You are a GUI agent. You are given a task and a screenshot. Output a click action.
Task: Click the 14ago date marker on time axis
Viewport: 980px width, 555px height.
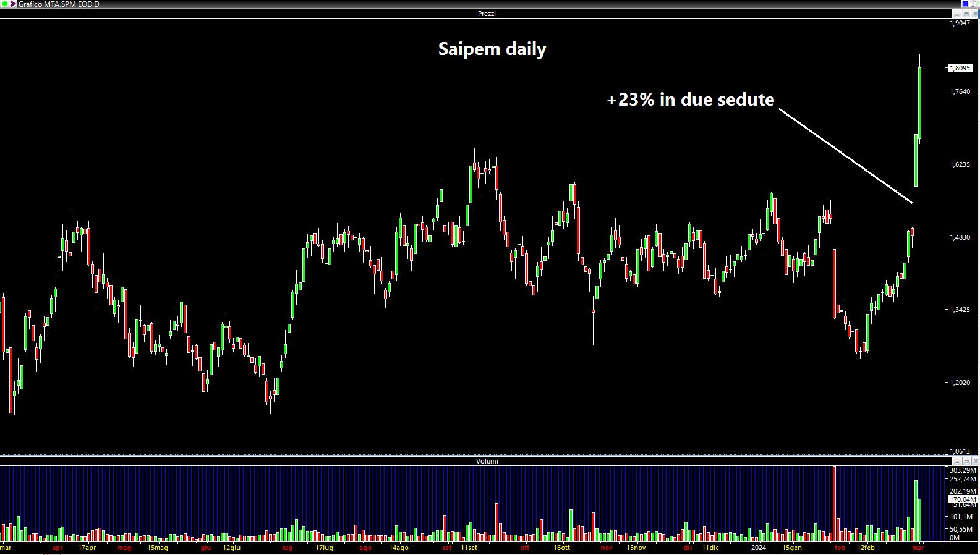399,548
